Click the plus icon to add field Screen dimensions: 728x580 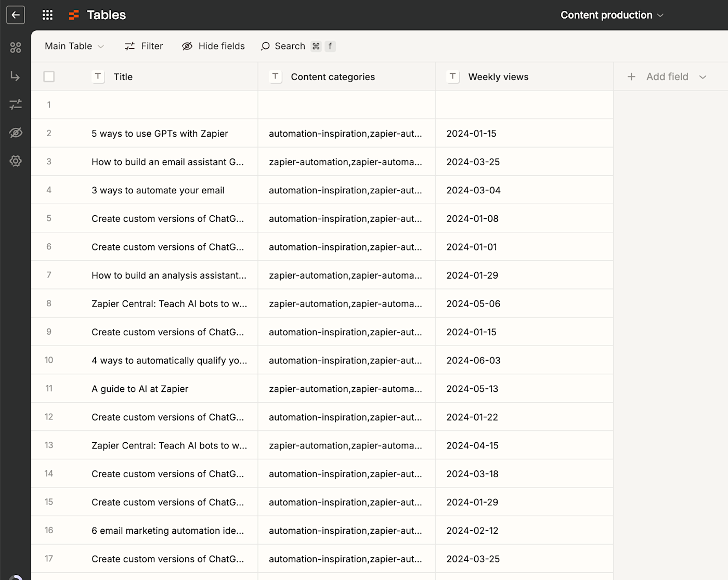pyautogui.click(x=631, y=76)
